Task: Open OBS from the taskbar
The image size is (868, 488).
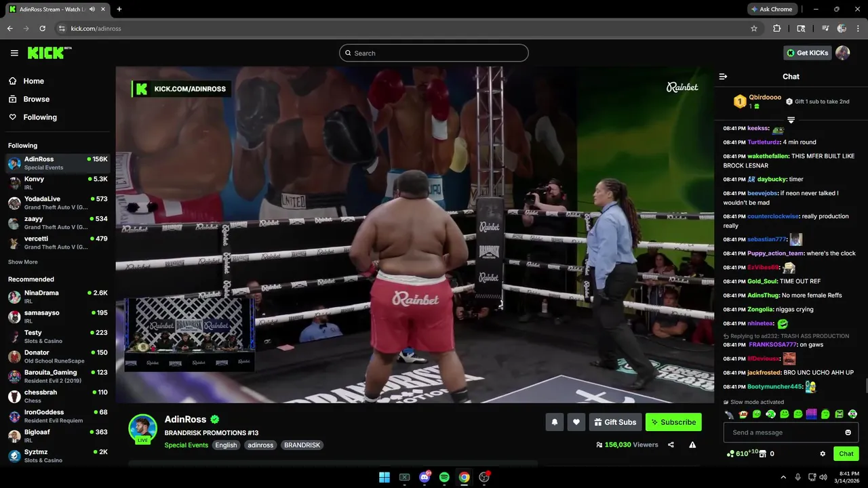Action: coord(484,477)
